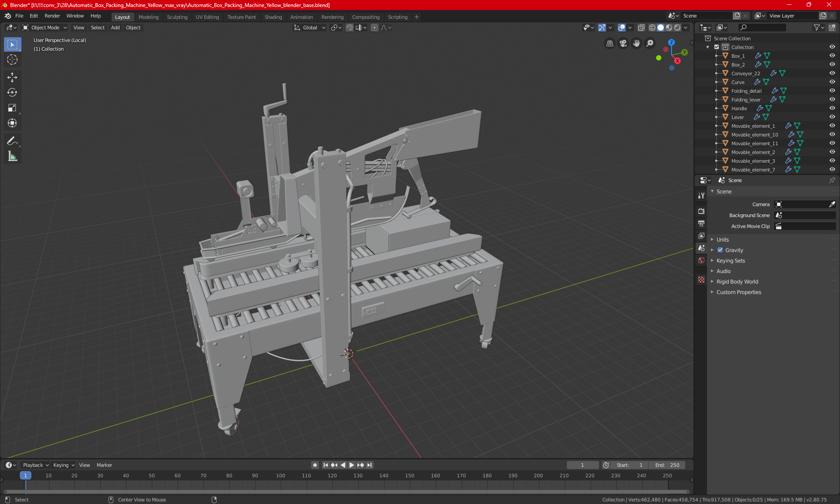Toggle X-ray viewport display
The height and width of the screenshot is (504, 840).
click(x=641, y=28)
